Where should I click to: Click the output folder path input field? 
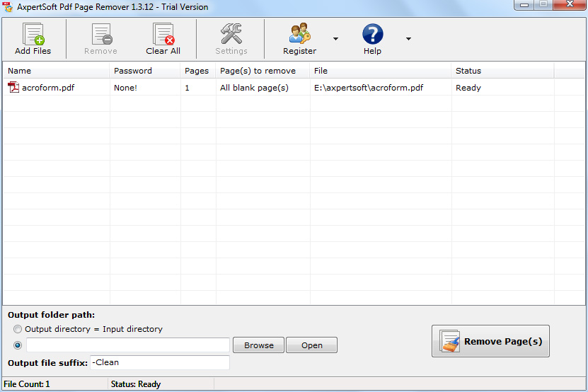(128, 345)
